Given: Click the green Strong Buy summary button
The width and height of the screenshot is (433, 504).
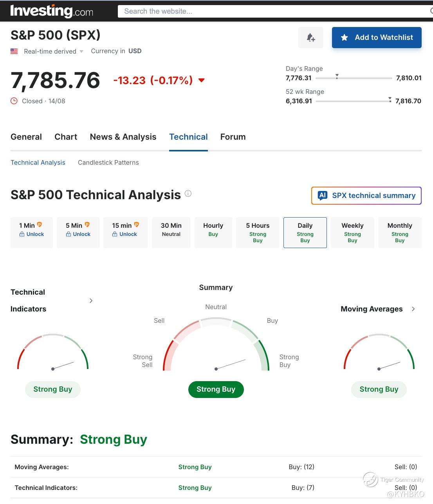Looking at the screenshot, I should point(216,389).
